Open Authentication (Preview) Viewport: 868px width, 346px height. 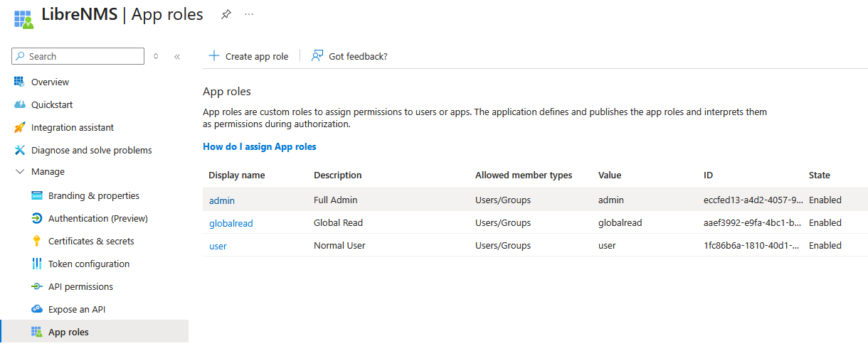pos(98,218)
